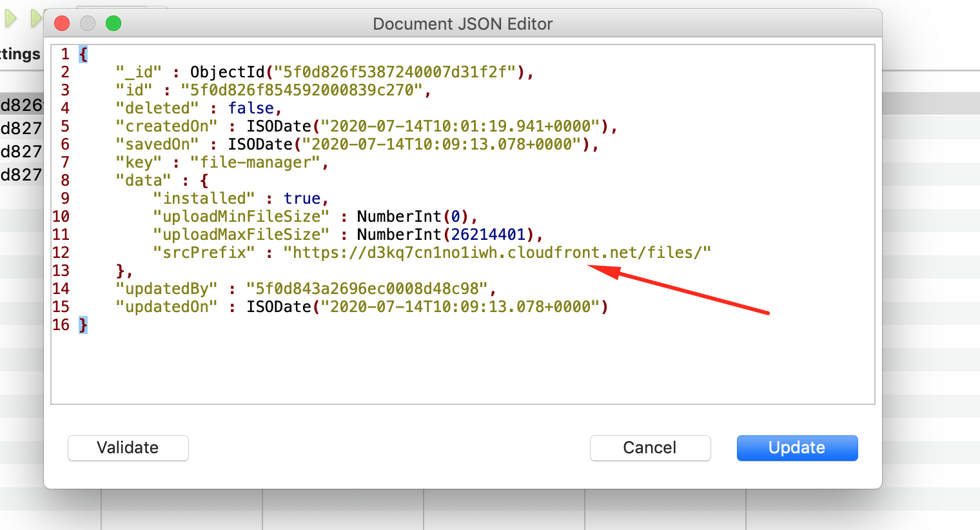Viewport: 980px width, 530px height.
Task: Click the "uploadMaxFileSize" key
Action: [x=241, y=235]
